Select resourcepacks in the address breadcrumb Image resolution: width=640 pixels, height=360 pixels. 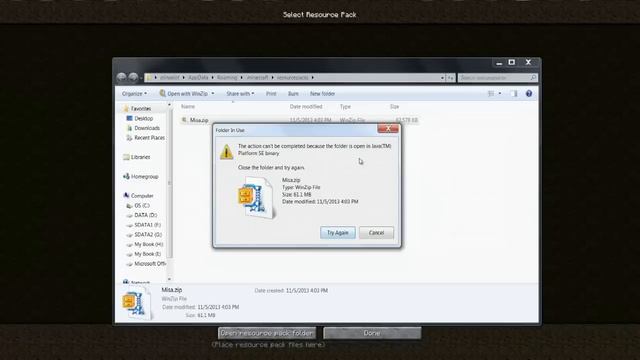[x=292, y=77]
